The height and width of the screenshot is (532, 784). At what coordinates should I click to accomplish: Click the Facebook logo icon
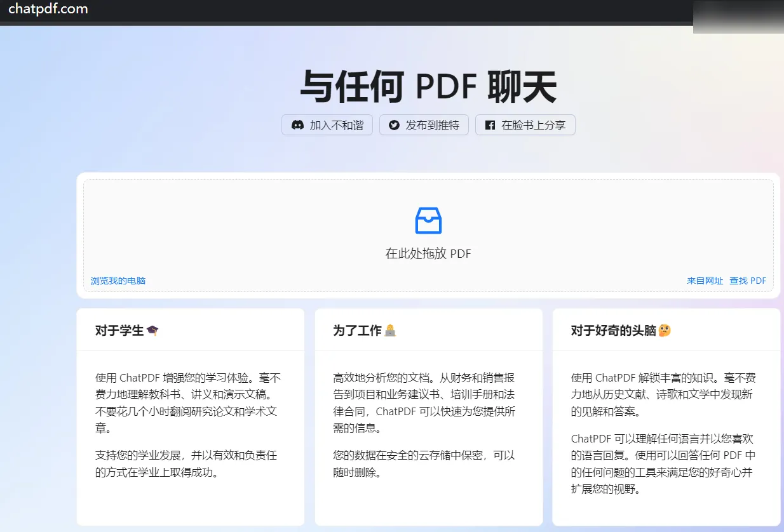[x=489, y=124]
